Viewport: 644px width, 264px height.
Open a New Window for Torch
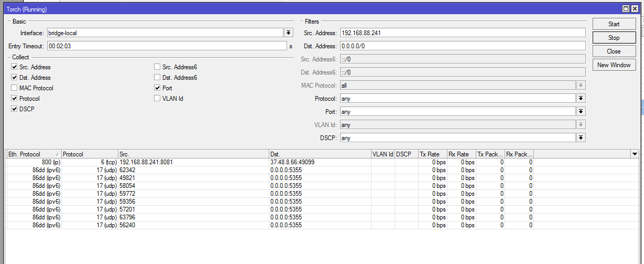click(614, 65)
